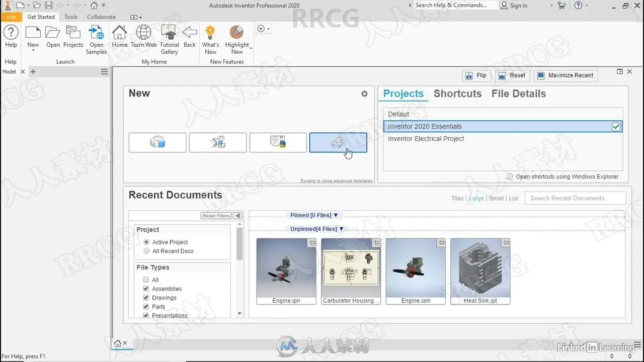Uncheck the Parts file type checkbox
The width and height of the screenshot is (644, 362).
click(x=146, y=307)
